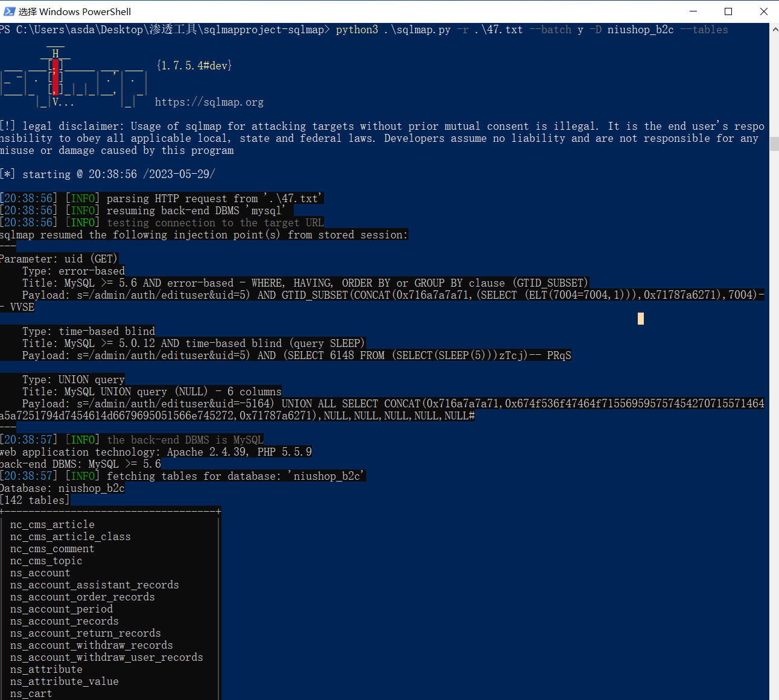Screen dimensions: 779x700
Task: Click the 'Type: time-based blind' line
Action: 89,331
